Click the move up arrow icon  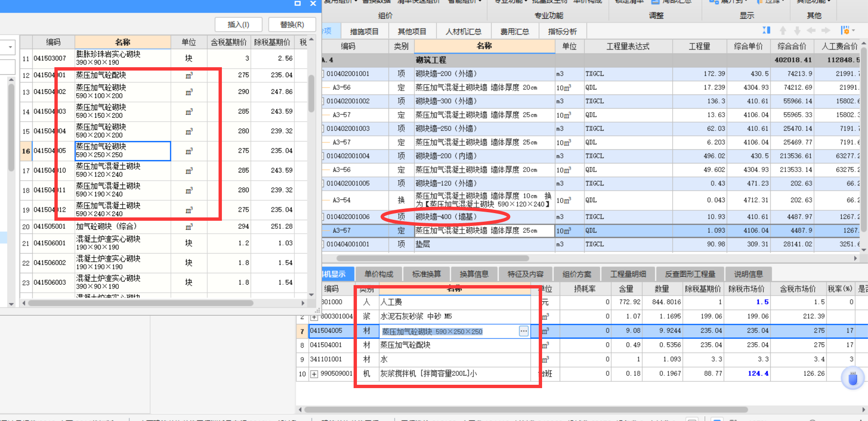tap(783, 31)
